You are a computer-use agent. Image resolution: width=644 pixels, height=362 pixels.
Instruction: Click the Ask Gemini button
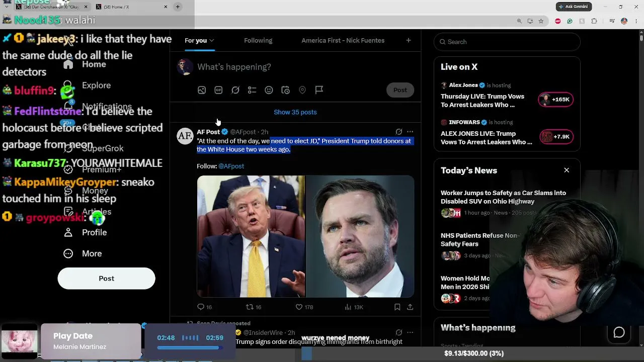tap(574, 7)
